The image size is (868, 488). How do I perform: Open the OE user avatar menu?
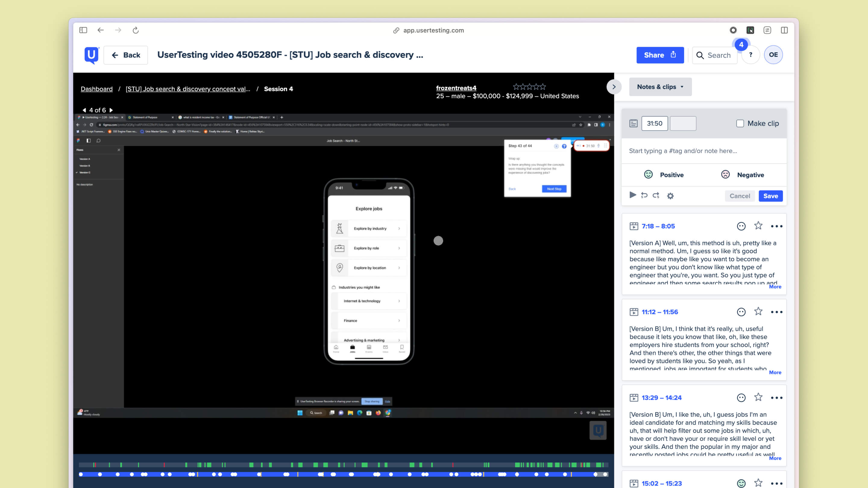pyautogui.click(x=773, y=55)
